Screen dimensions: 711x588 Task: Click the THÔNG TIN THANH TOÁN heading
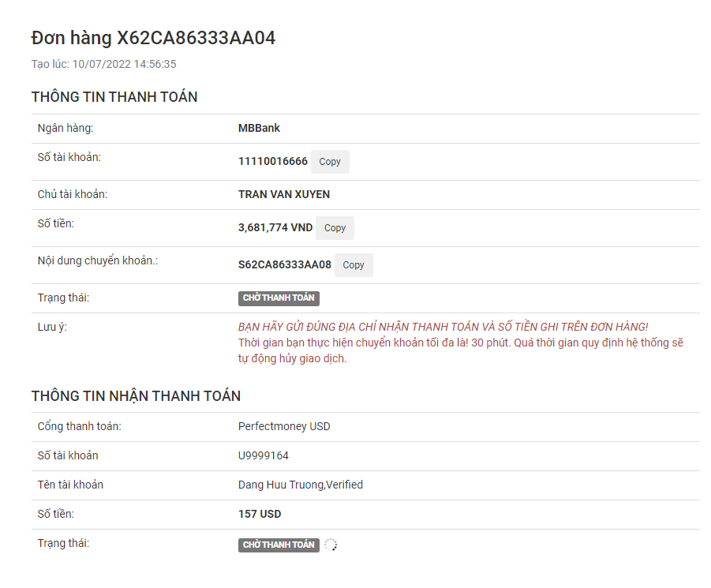coord(114,97)
